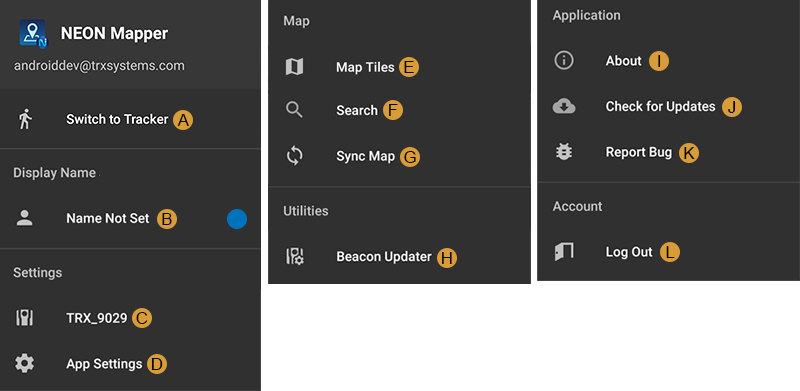Open the About page
The image size is (800, 391).
click(623, 61)
